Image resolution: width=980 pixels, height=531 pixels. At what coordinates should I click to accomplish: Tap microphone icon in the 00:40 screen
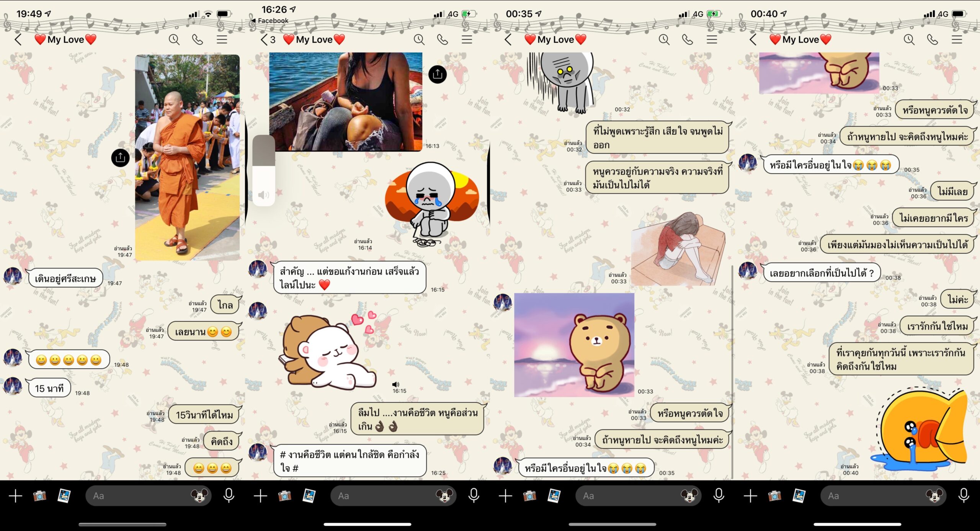pos(964,496)
